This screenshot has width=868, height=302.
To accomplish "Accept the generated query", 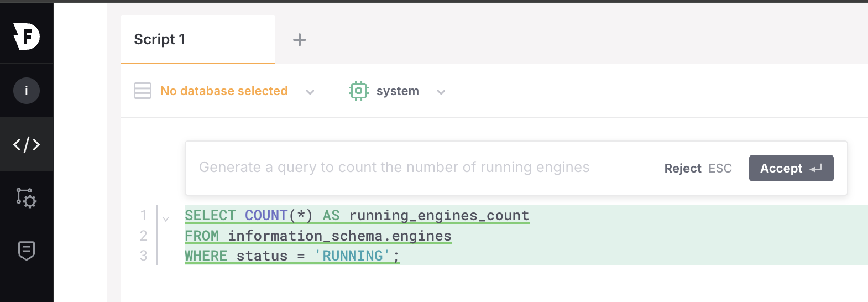I will coord(791,168).
